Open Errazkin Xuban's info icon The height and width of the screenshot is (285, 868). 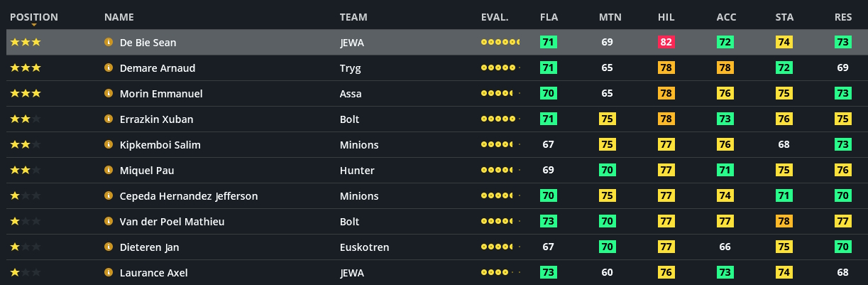[109, 119]
